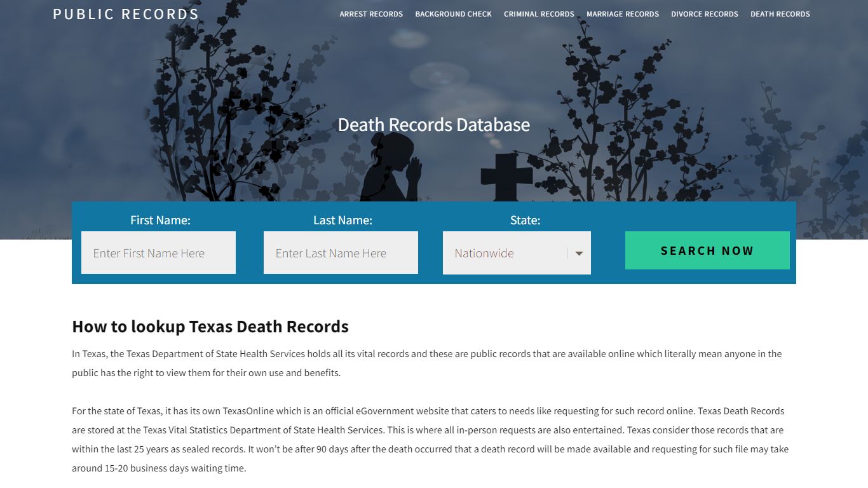868x488 pixels.
Task: Click the paragraph starting For the state of Texas
Action: click(x=430, y=440)
